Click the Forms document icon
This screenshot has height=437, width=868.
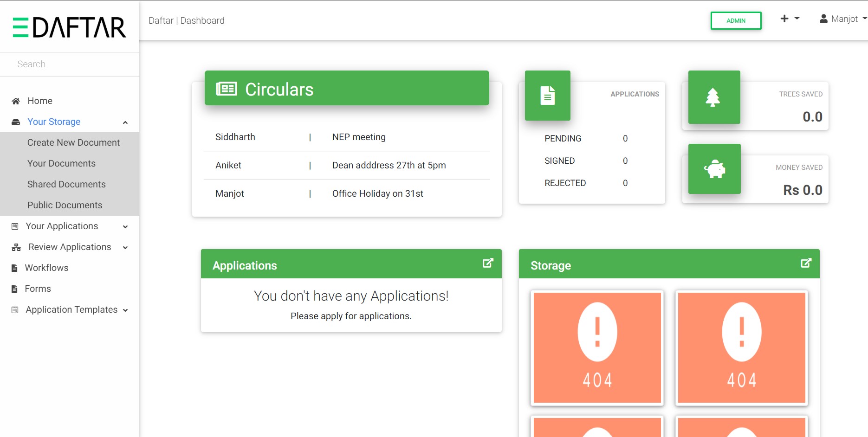pyautogui.click(x=14, y=289)
